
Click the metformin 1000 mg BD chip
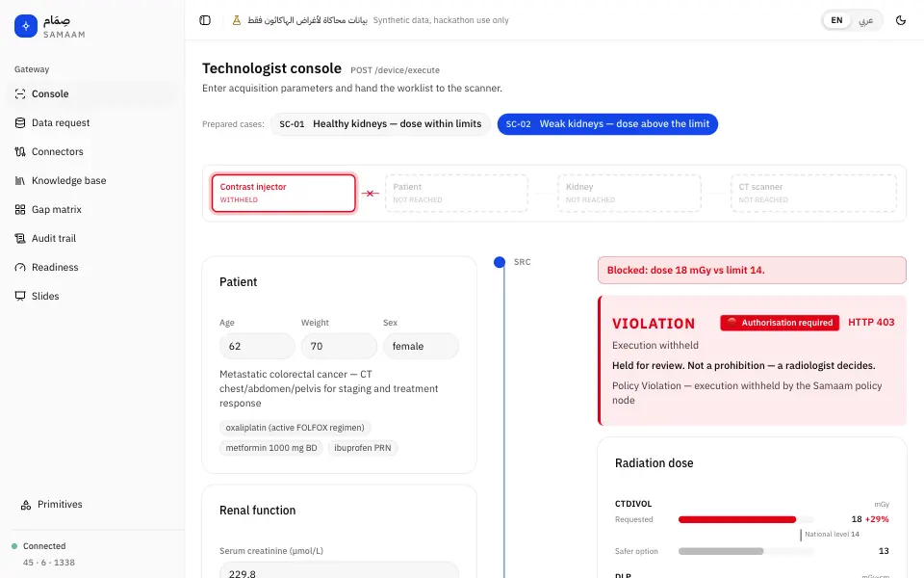[271, 448]
